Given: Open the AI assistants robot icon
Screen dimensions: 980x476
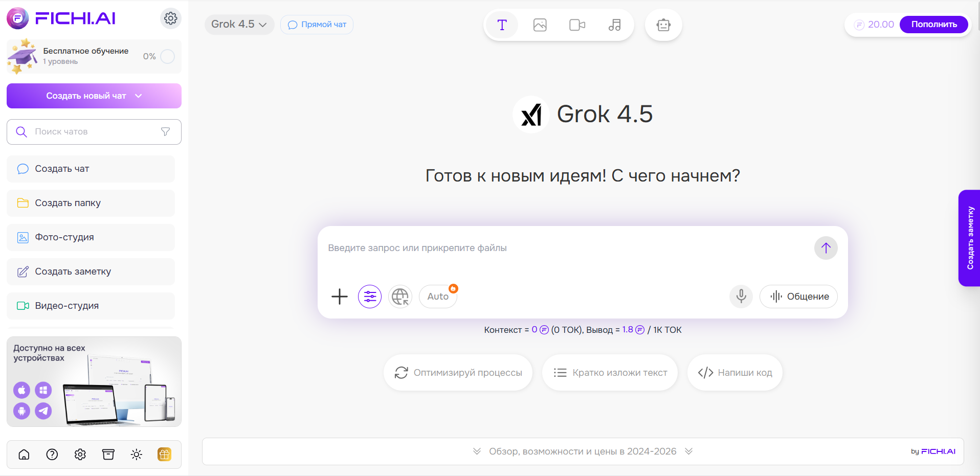Looking at the screenshot, I should pyautogui.click(x=663, y=25).
